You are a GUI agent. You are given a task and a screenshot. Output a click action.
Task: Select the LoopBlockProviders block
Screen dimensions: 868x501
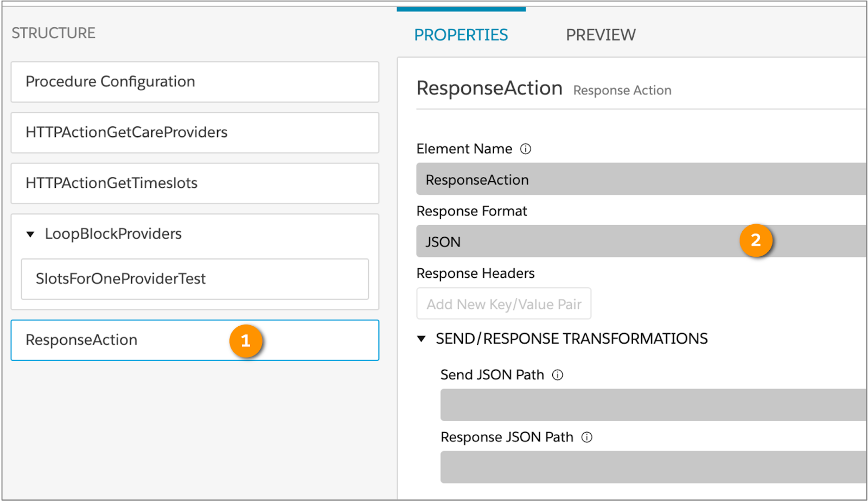(113, 234)
